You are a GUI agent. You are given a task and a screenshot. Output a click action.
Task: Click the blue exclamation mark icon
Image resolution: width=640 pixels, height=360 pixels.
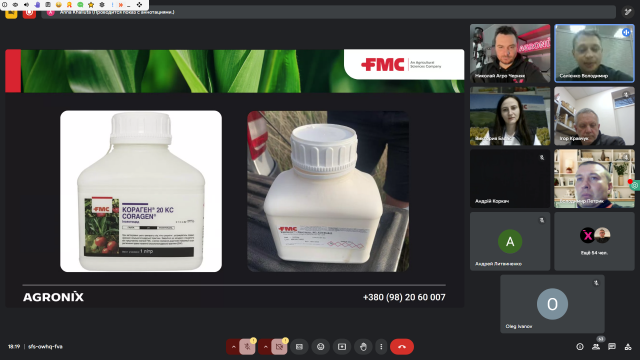(112, 4)
